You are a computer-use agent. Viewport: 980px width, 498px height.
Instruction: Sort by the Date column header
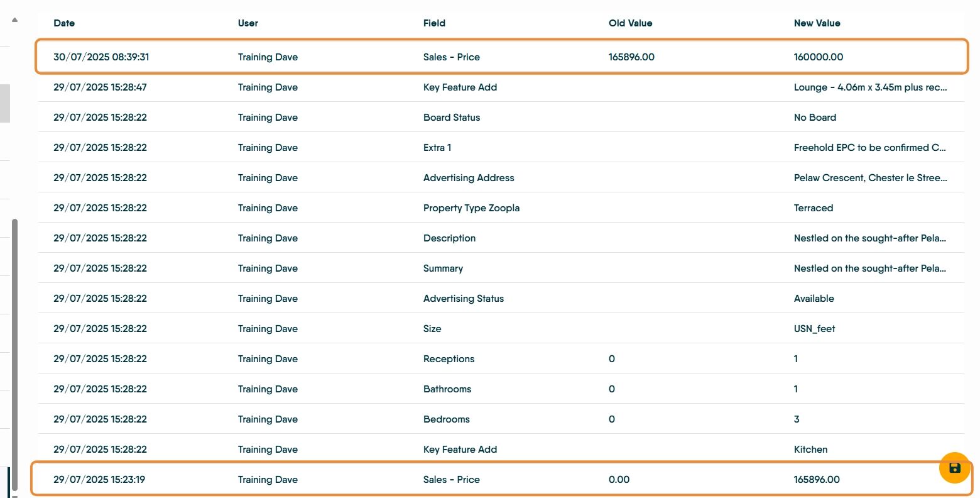pyautogui.click(x=64, y=23)
